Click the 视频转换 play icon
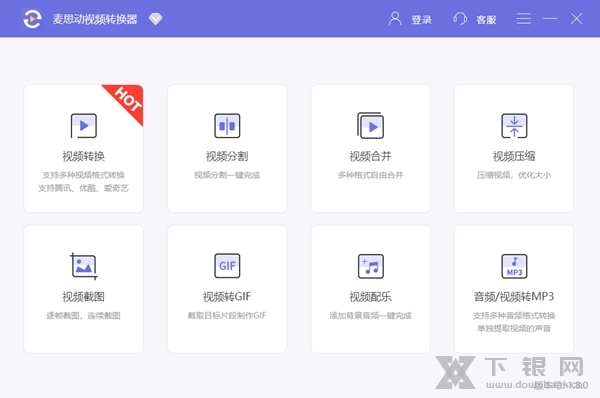The height and width of the screenshot is (398, 600). pos(84,126)
